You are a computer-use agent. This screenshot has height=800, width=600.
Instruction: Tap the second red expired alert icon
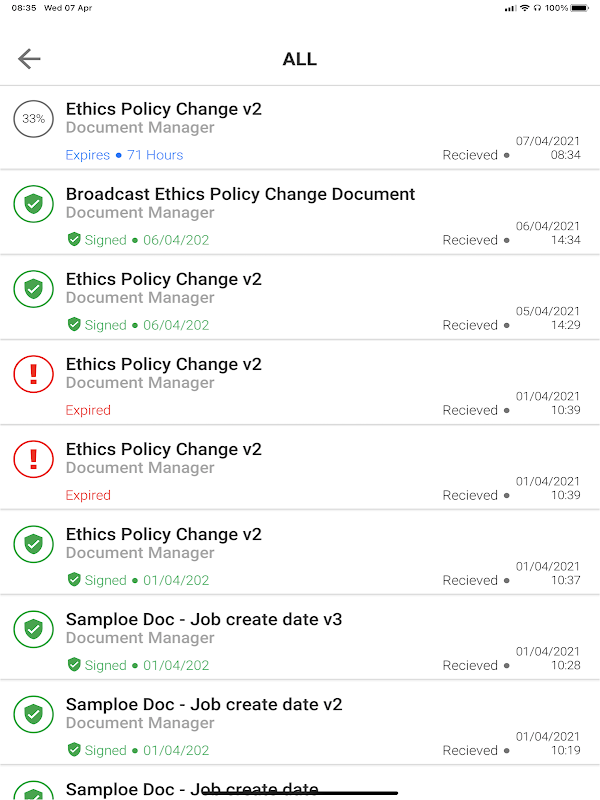(34, 459)
